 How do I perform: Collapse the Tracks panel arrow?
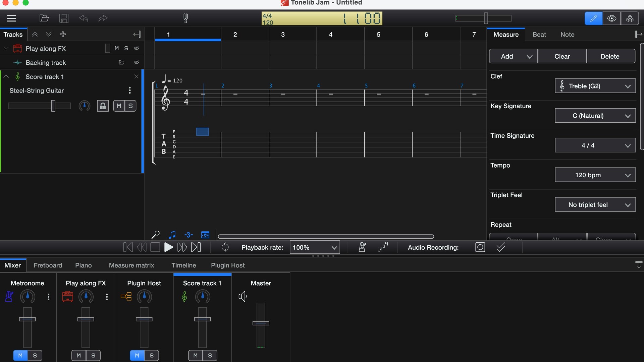point(137,35)
